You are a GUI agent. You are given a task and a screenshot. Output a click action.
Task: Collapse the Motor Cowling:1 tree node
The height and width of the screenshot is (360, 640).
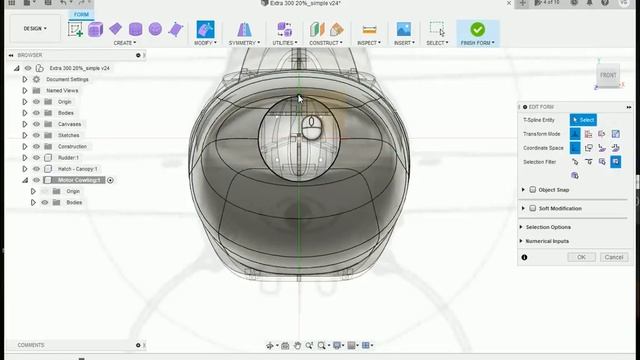[x=25, y=180]
